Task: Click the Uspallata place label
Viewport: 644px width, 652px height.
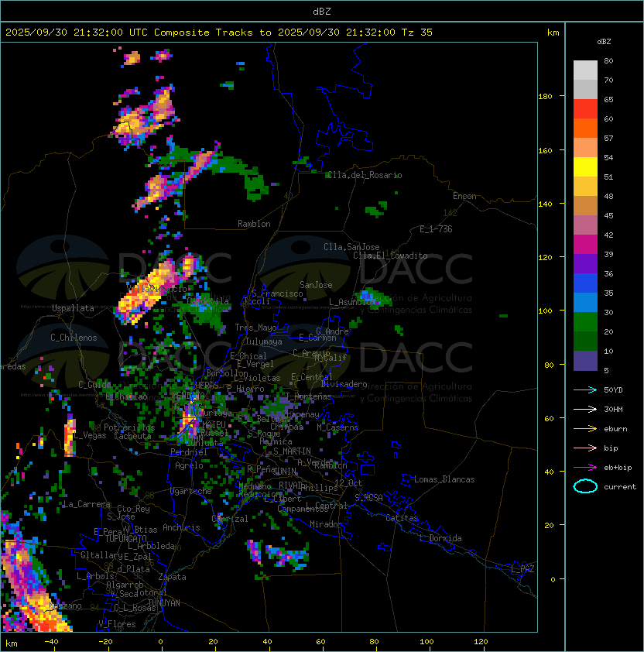Action: pyautogui.click(x=73, y=308)
